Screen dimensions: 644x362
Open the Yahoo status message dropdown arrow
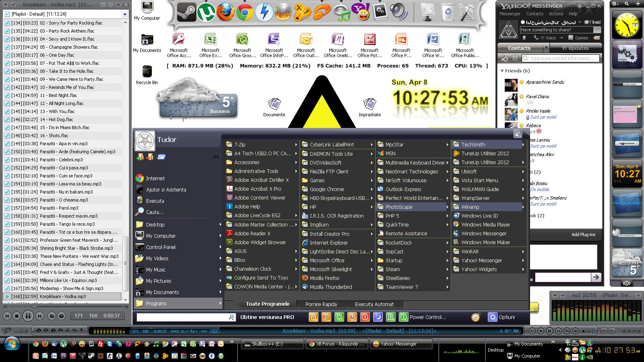point(597,30)
